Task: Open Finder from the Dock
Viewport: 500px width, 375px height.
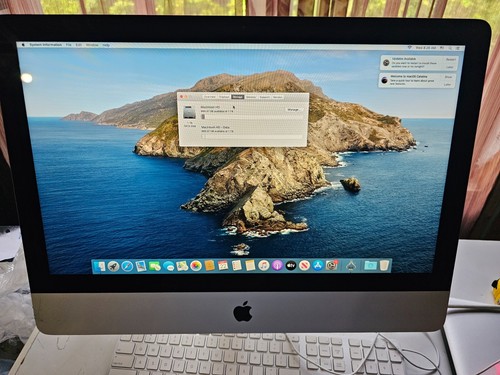Action: coord(99,266)
